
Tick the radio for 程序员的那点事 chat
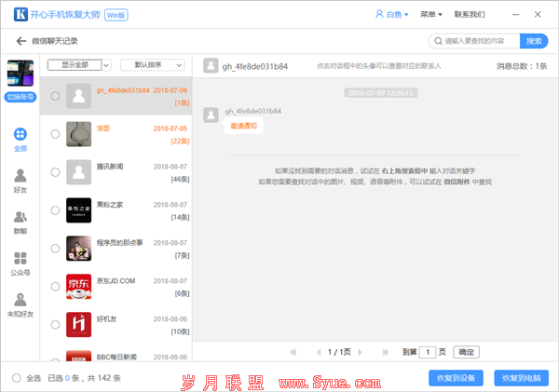click(x=55, y=249)
